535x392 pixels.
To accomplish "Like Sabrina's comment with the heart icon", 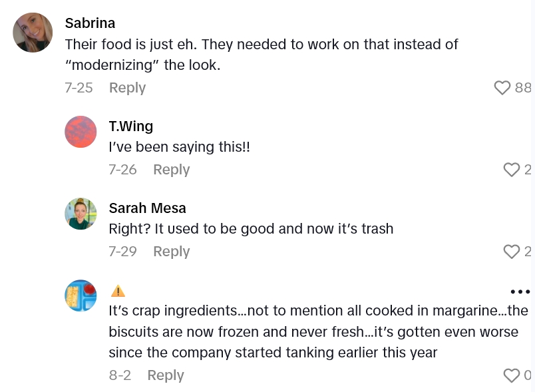I will coord(502,87).
